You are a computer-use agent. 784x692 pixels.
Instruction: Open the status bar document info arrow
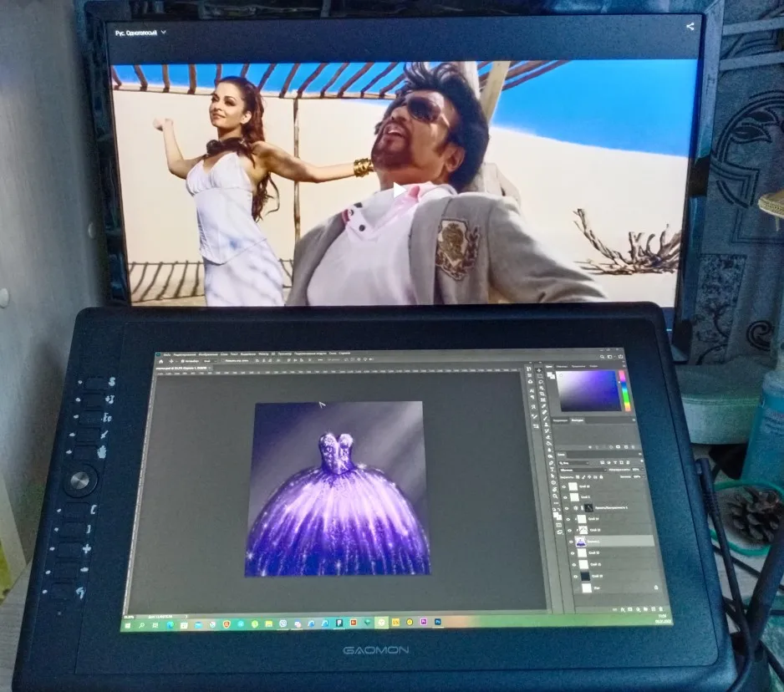click(x=186, y=616)
